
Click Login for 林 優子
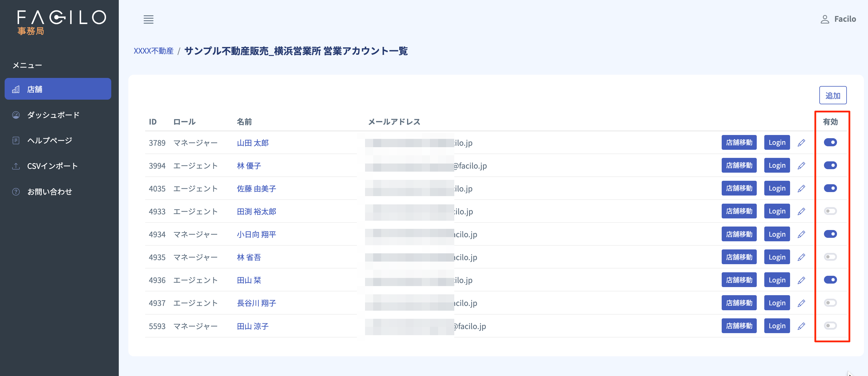tap(777, 165)
